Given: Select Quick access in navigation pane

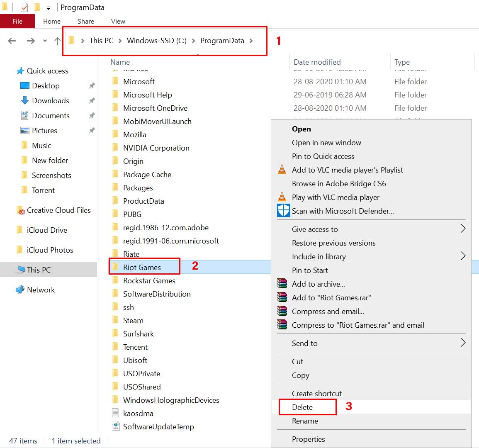Looking at the screenshot, I should pos(47,71).
